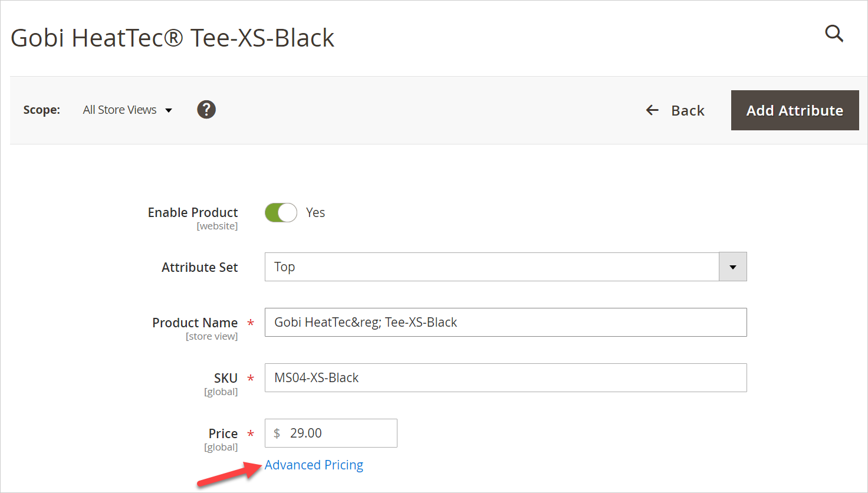Expand the Attribute Set arrow button
868x493 pixels.
[733, 267]
